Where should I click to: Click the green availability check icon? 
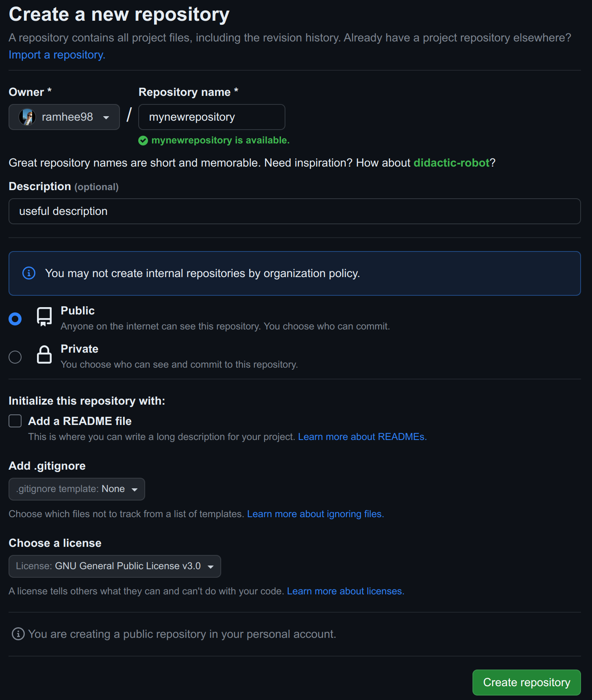(143, 140)
